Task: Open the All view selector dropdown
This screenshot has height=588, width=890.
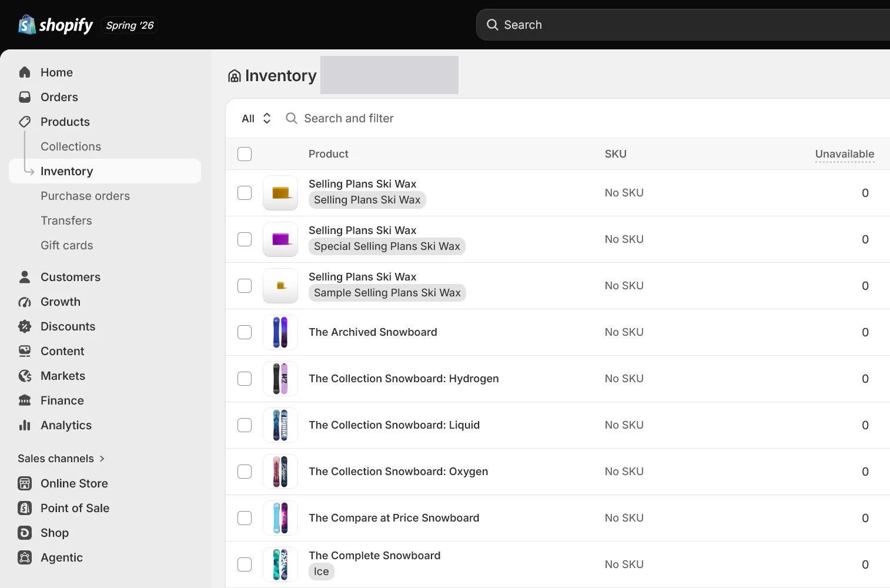Action: [256, 118]
